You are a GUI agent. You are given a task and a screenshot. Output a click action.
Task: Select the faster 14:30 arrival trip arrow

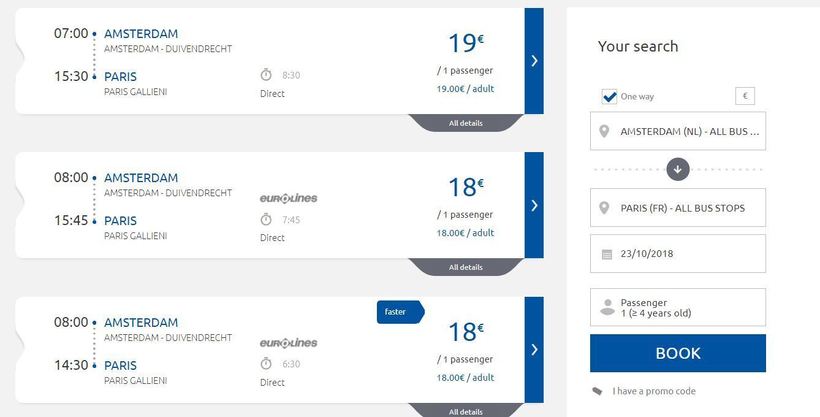(534, 350)
